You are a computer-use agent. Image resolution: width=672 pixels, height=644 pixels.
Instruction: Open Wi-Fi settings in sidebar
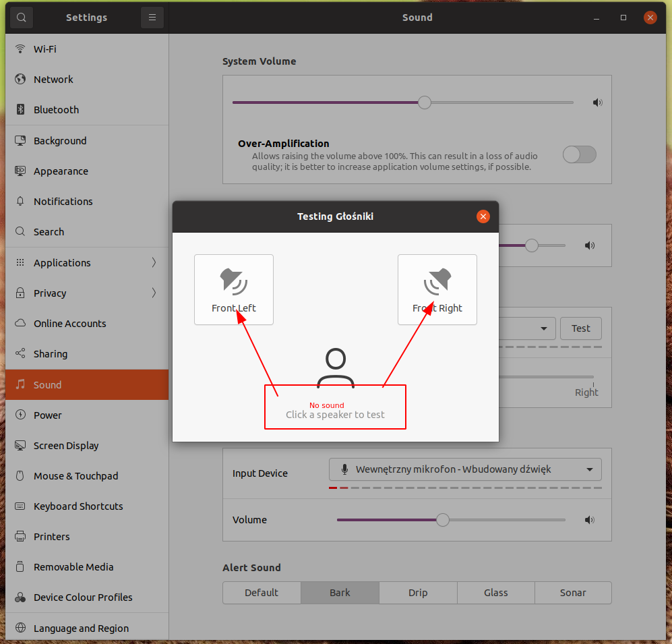[x=44, y=49]
